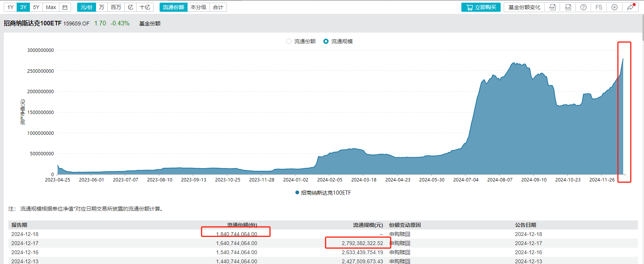644x264 pixels.
Task: Select the 流通规模 radio option
Action: coord(326,41)
